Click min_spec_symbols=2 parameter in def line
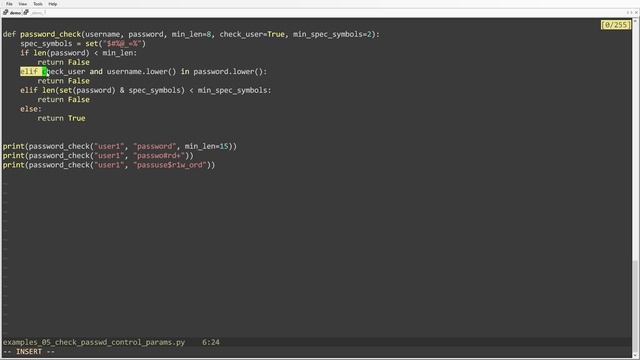Viewport: 640px width, 360px height. click(332, 34)
